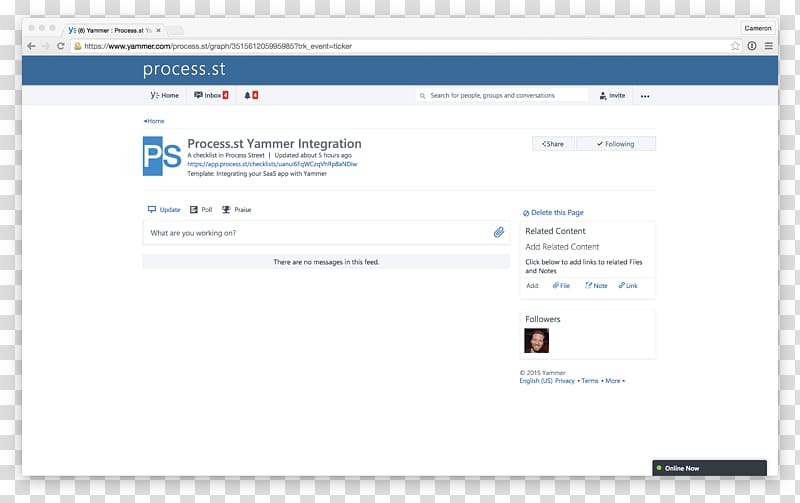Click the Home breadcrumb link
Screen dimensions: 800x503
(x=154, y=121)
